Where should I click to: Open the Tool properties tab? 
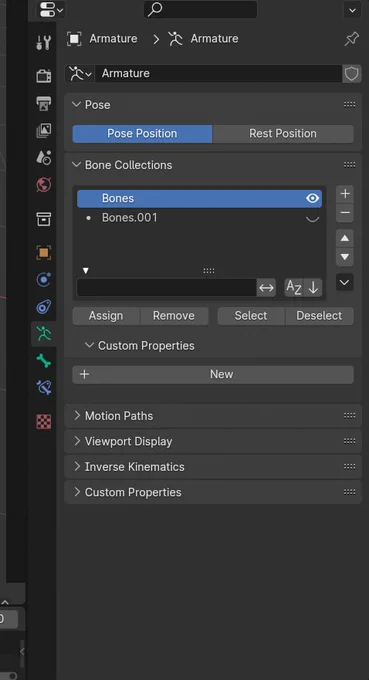click(x=44, y=42)
